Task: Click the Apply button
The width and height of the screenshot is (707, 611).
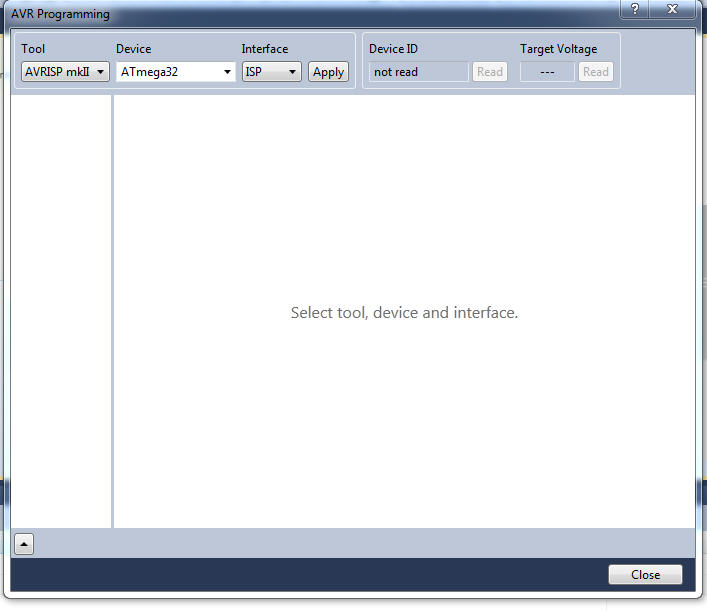Action: [328, 72]
